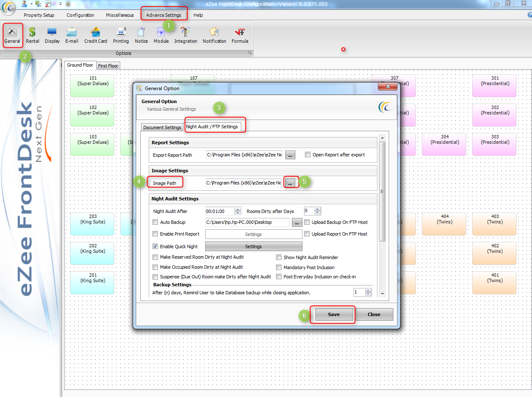Click the backup reminder days stepper
The height and width of the screenshot is (397, 532).
[x=368, y=292]
